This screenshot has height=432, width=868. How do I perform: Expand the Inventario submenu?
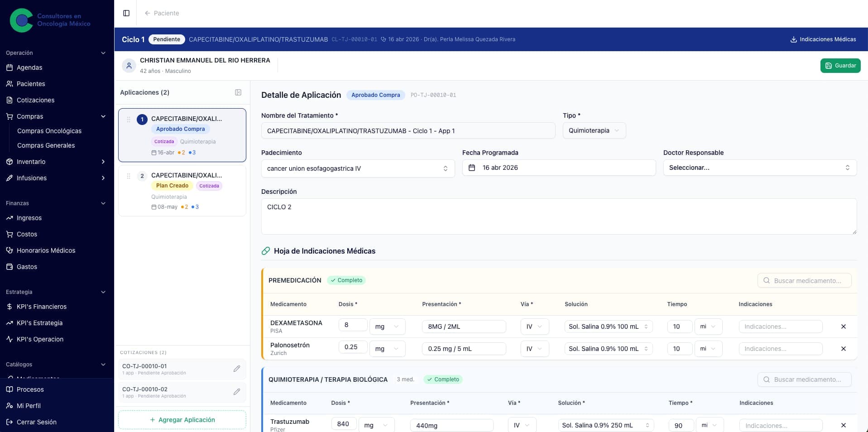click(103, 162)
